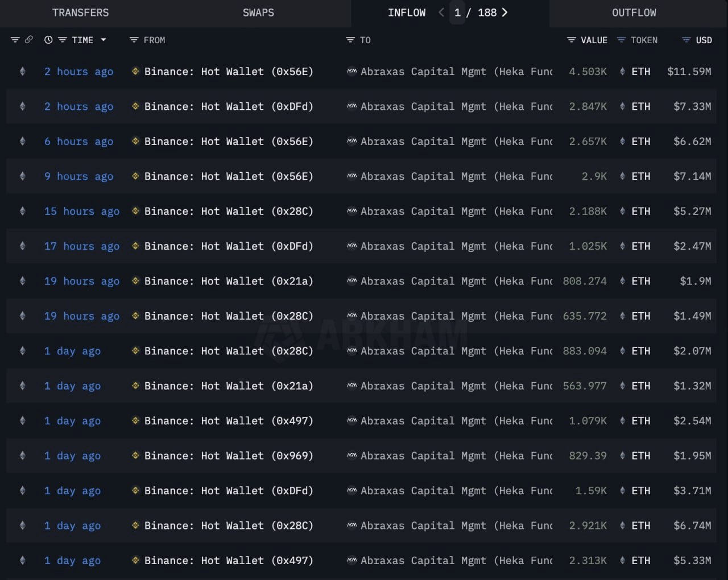Filter by the VALUE column
Image resolution: width=728 pixels, height=580 pixels.
click(x=572, y=40)
